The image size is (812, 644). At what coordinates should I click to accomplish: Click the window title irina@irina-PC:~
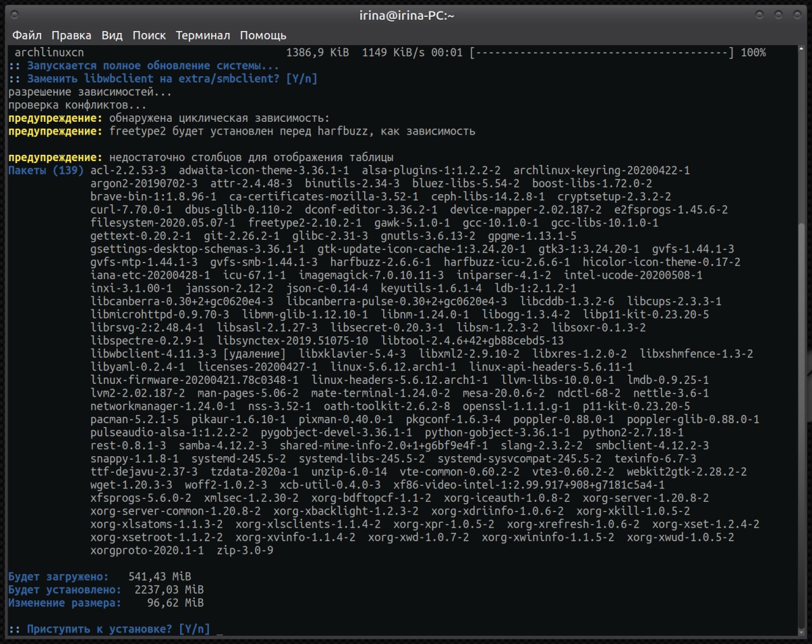click(x=407, y=15)
